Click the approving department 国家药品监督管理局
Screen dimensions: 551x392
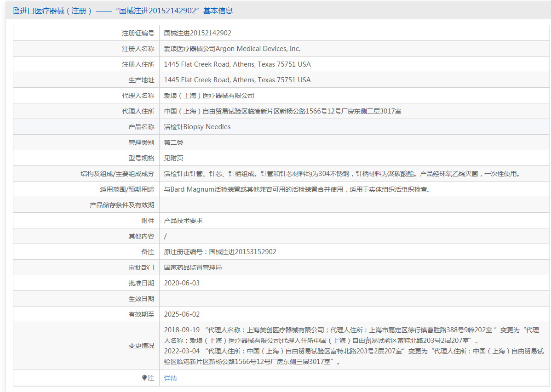pyautogui.click(x=193, y=267)
